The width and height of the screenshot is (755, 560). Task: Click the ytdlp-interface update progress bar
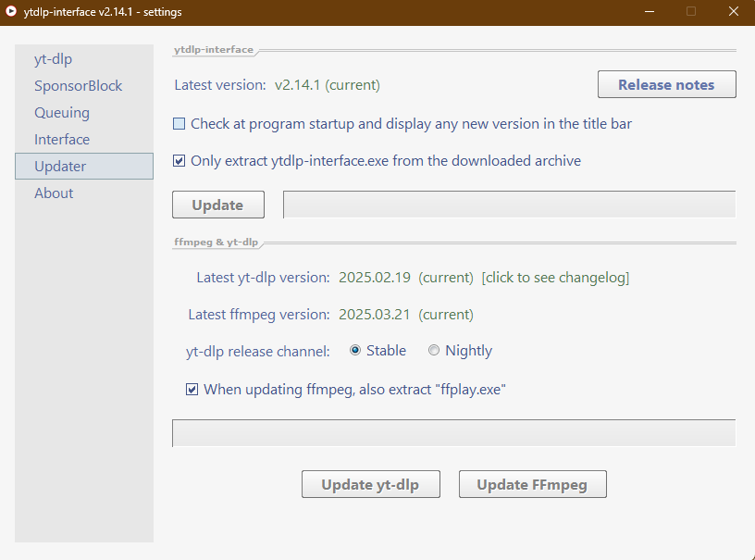510,205
